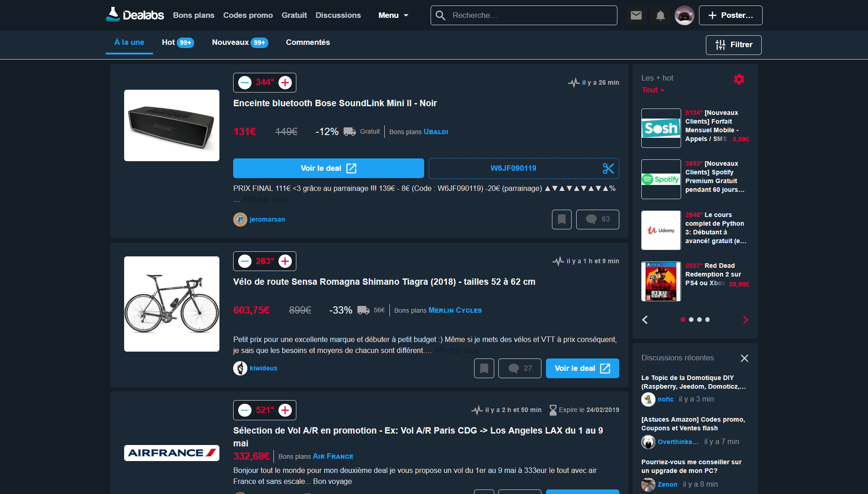Image resolution: width=868 pixels, height=494 pixels.
Task: Downvote the Sensa Romagna bike deal
Action: pyautogui.click(x=245, y=261)
